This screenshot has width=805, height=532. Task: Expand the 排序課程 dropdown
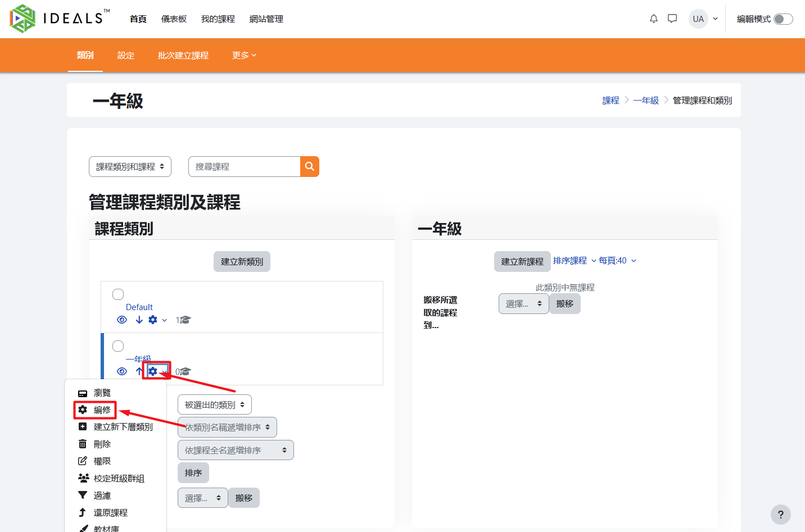click(574, 261)
